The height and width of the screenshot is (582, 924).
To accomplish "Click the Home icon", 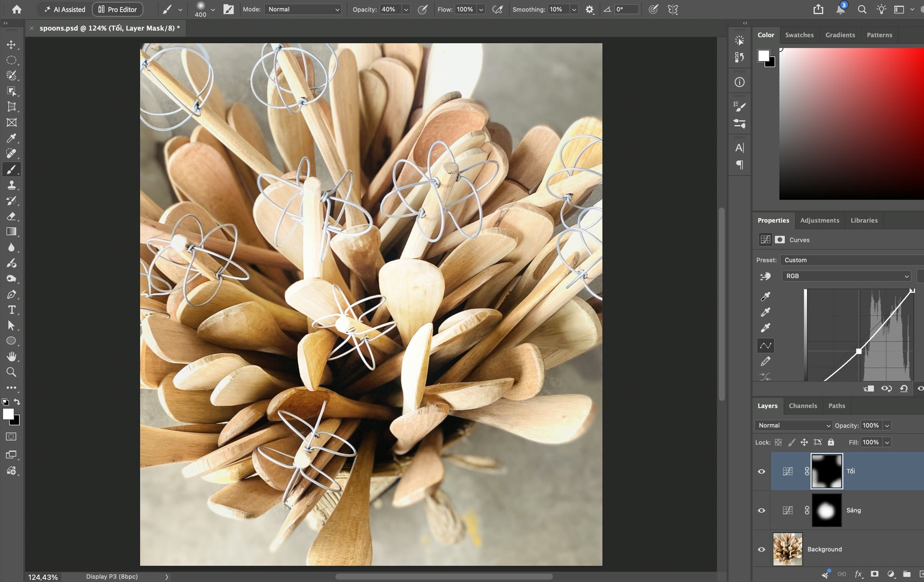I will [x=16, y=9].
